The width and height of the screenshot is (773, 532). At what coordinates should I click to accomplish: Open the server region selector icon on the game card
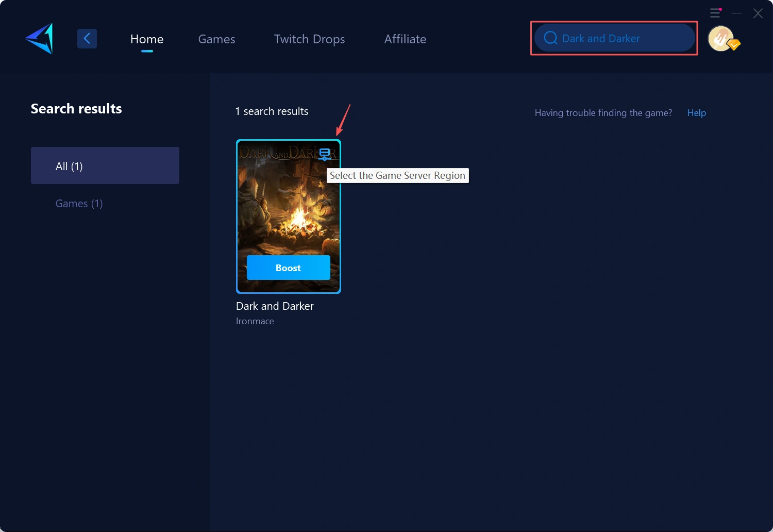click(325, 154)
